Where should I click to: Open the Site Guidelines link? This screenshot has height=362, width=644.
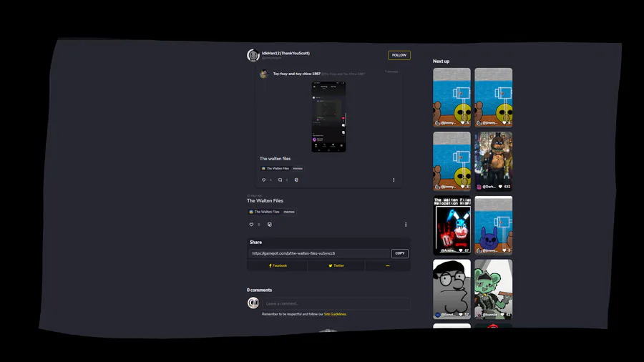[335, 314]
